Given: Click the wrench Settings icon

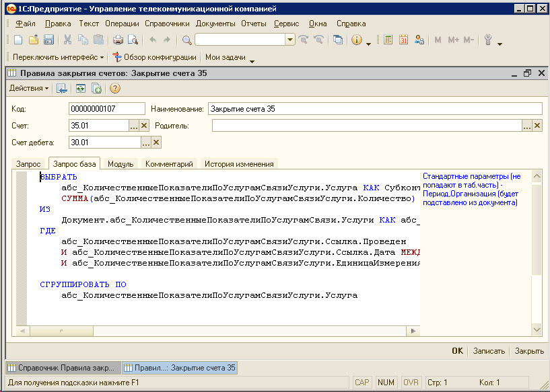Looking at the screenshot, I should [488, 40].
